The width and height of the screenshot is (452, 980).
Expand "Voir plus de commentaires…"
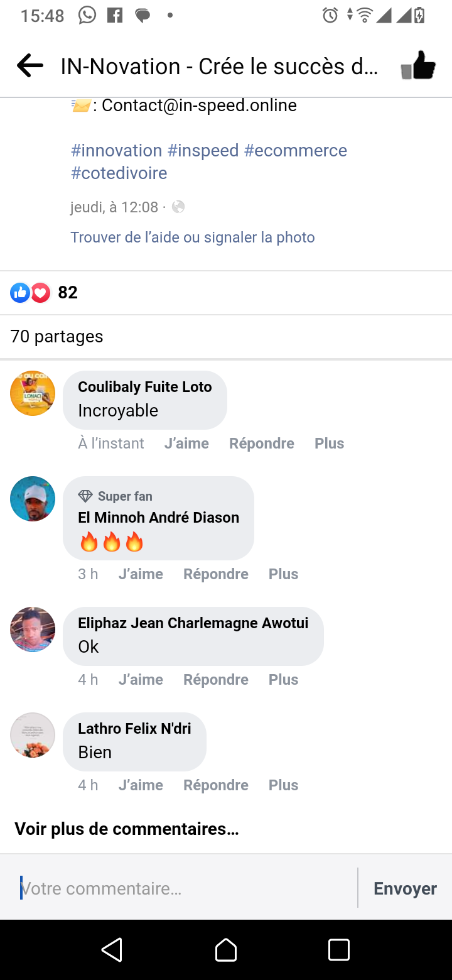tap(127, 829)
